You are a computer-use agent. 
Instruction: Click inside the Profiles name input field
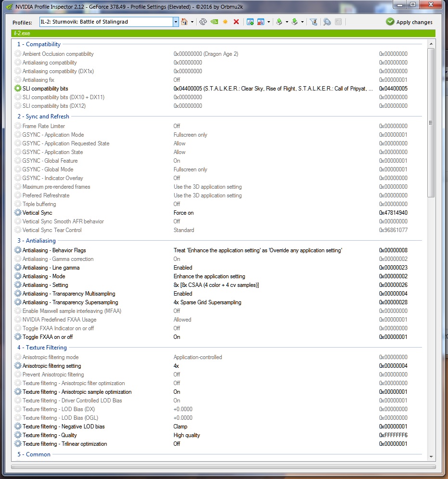coord(106,22)
